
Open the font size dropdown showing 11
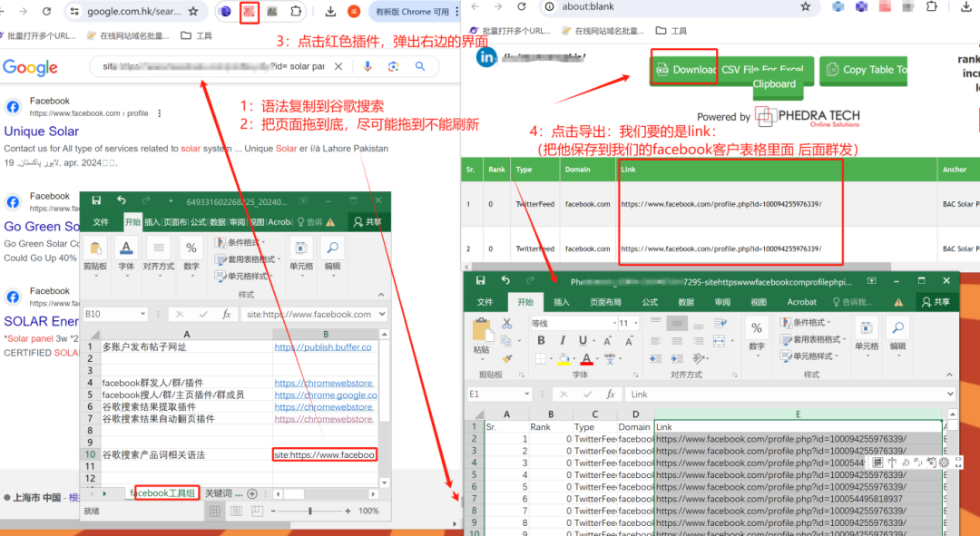pyautogui.click(x=636, y=323)
